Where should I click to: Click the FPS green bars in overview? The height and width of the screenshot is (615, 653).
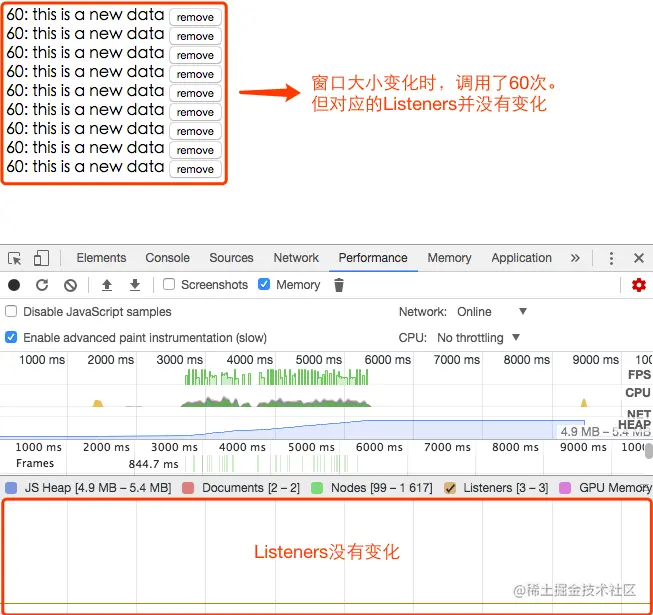[276, 377]
